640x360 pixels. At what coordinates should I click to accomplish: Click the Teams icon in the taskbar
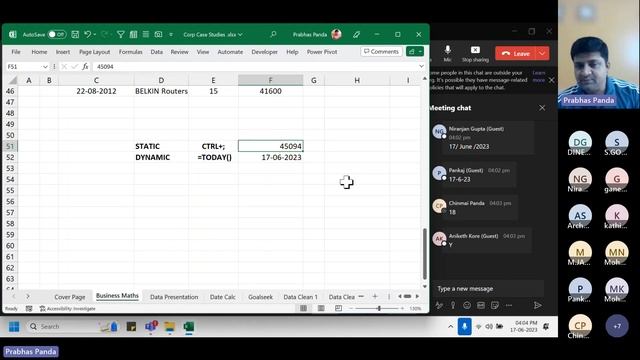[151, 327]
